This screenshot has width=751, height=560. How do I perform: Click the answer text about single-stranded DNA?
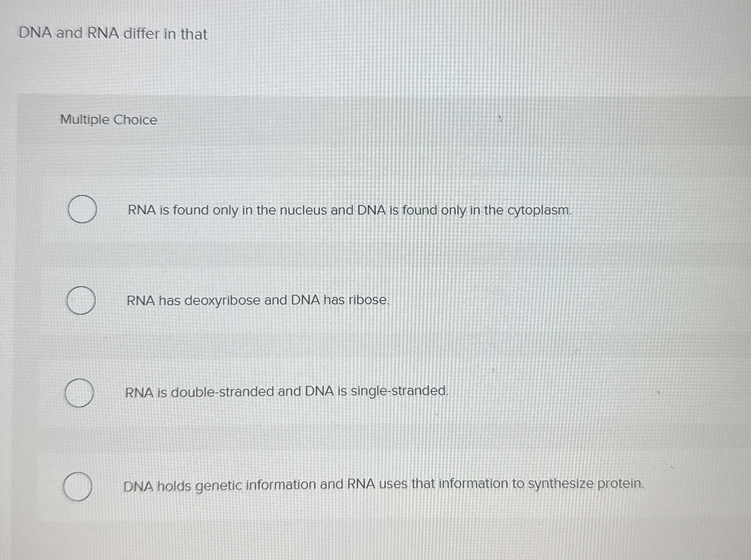(286, 392)
